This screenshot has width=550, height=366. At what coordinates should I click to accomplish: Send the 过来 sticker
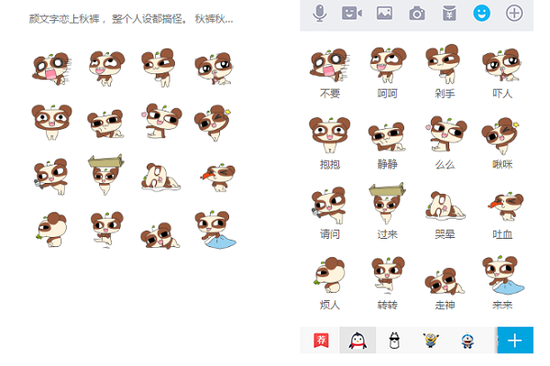387,204
